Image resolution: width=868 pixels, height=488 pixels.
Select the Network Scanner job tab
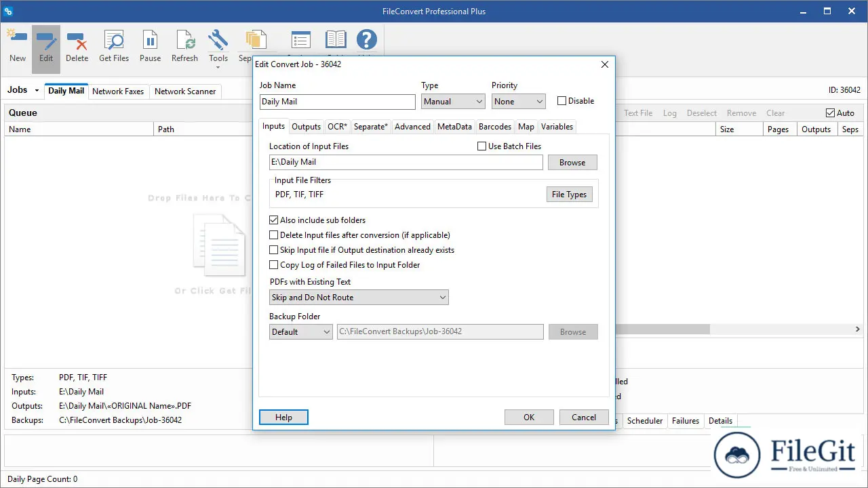point(185,91)
